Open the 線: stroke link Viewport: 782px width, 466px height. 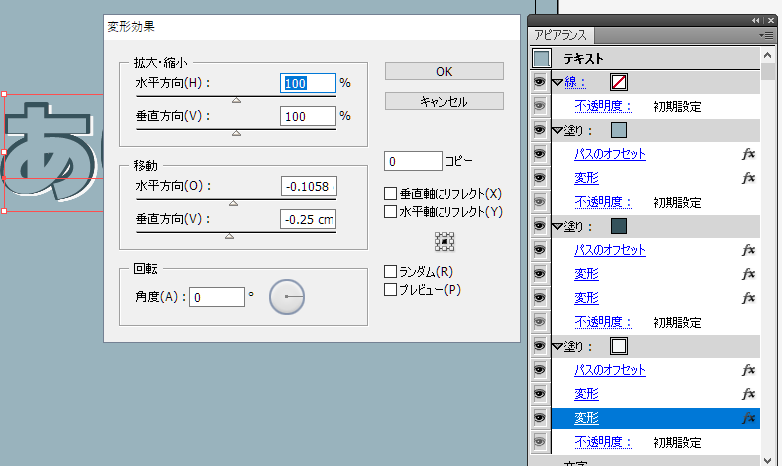[575, 82]
